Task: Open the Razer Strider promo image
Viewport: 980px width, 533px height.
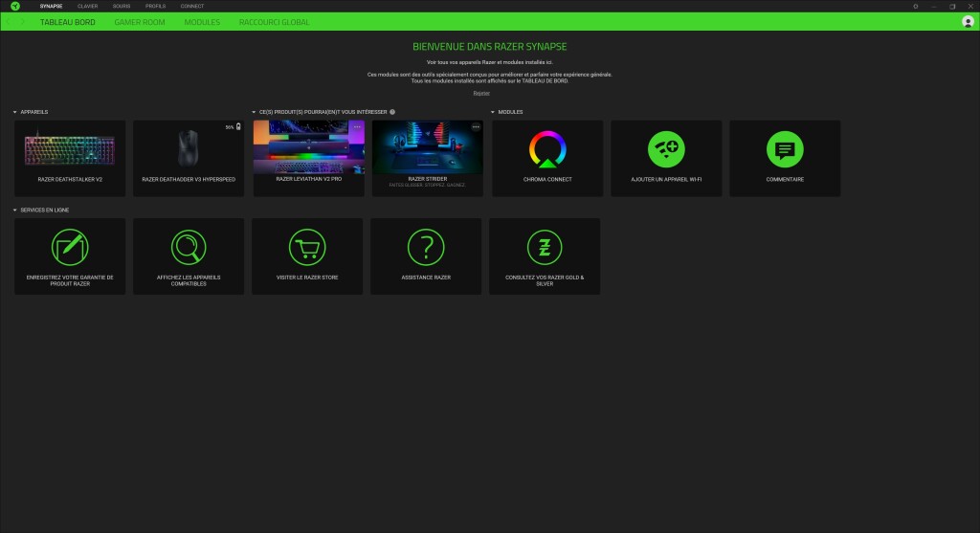Action: [x=428, y=146]
